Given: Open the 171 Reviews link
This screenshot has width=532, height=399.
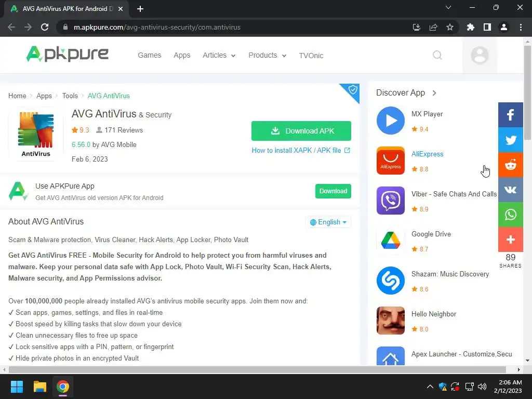Looking at the screenshot, I should click(x=119, y=130).
